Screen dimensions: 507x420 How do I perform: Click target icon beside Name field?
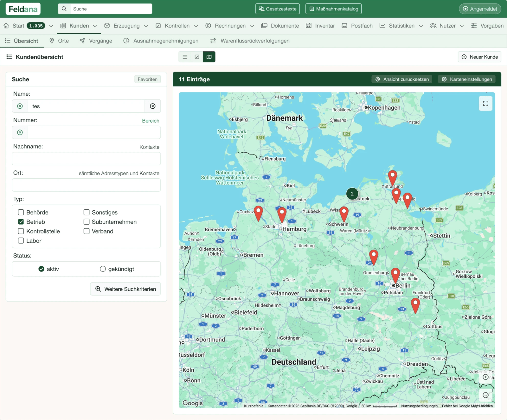pos(20,106)
